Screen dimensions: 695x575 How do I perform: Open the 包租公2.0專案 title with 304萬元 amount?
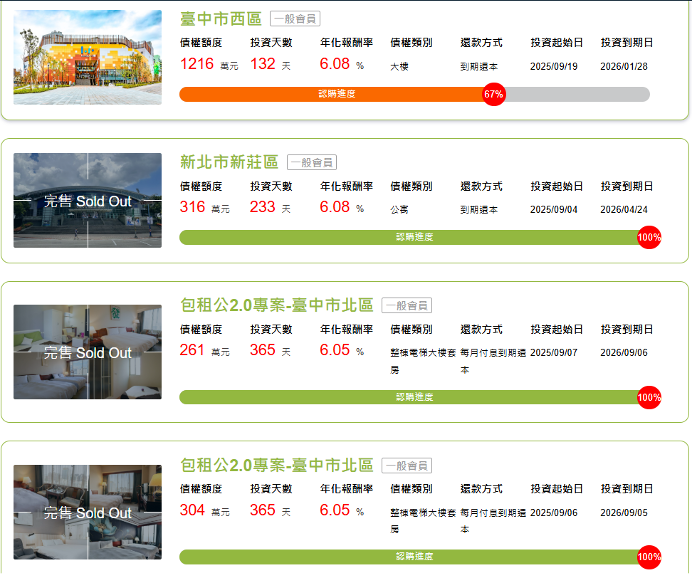click(x=276, y=465)
